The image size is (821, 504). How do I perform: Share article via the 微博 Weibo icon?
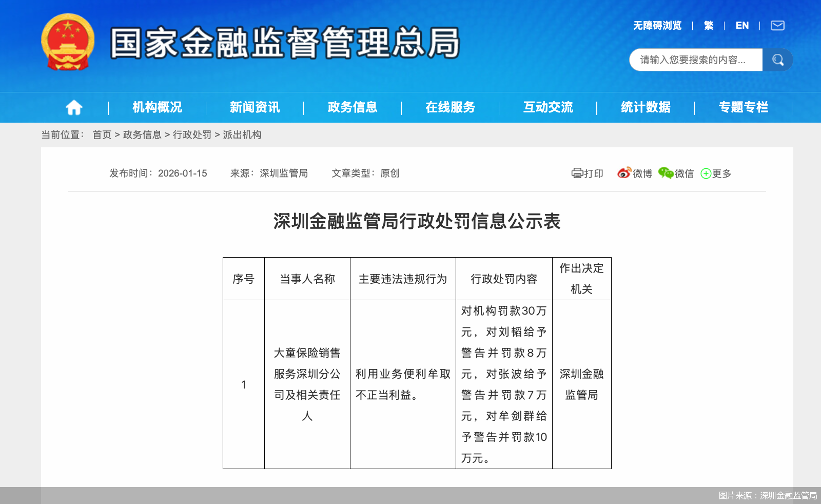(x=624, y=173)
